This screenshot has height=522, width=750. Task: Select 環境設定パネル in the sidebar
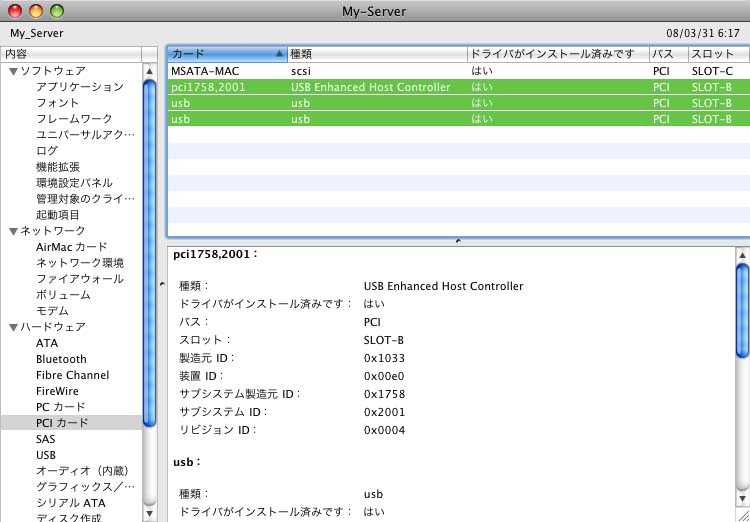(74, 183)
